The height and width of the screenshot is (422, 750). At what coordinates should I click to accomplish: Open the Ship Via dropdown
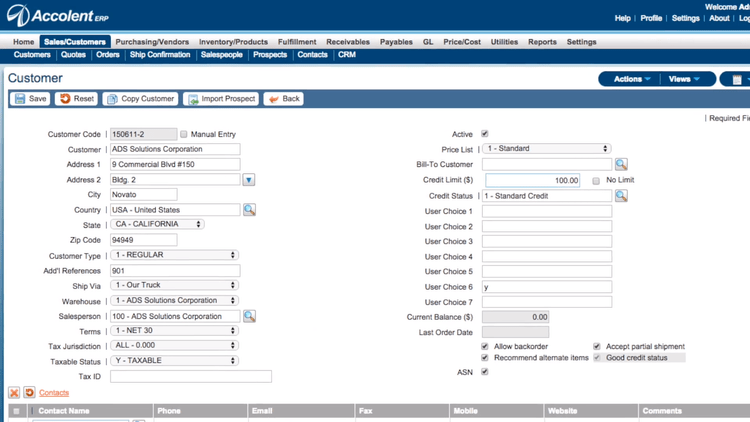pos(175,285)
